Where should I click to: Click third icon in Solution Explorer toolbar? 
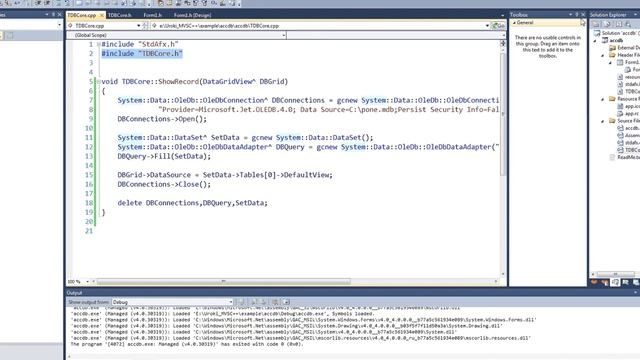coord(619,24)
